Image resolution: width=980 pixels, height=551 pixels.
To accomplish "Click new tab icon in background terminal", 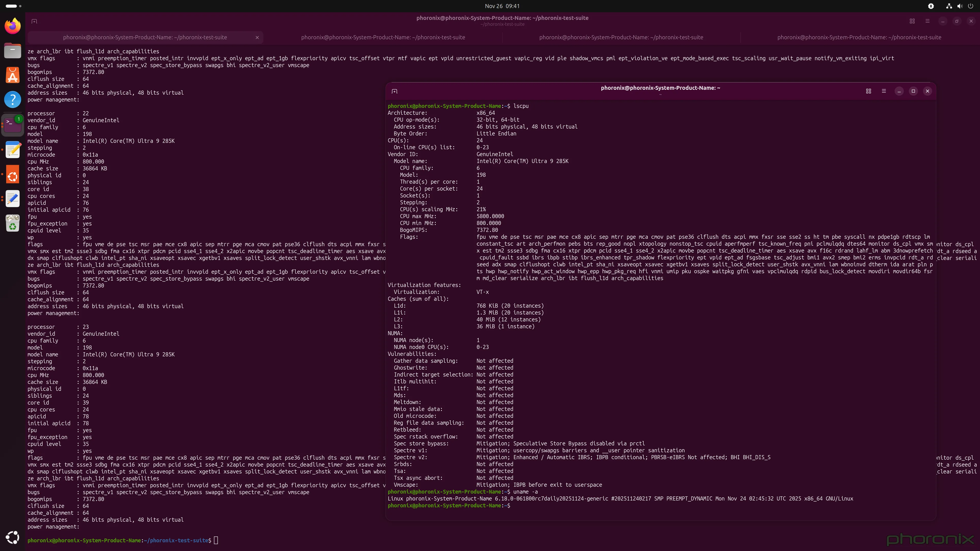I will pos(34,21).
